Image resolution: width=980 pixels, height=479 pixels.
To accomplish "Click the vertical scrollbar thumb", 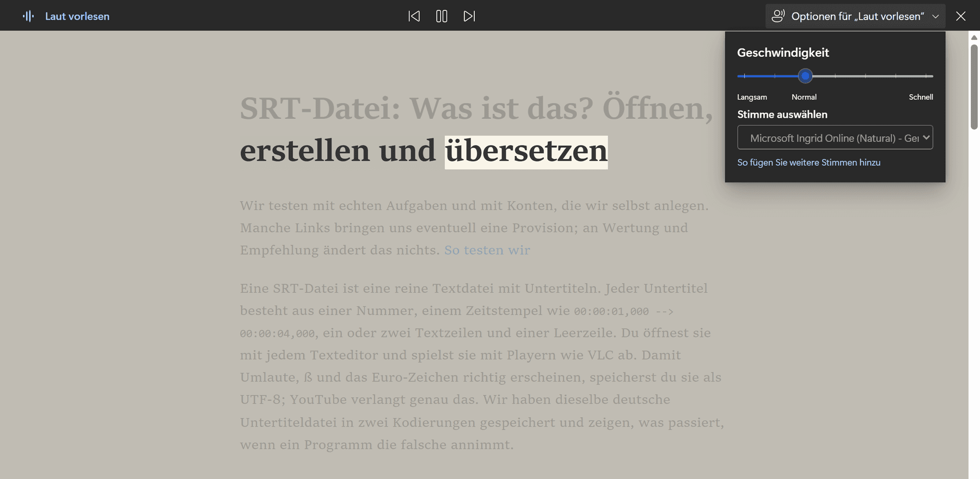I will tap(974, 87).
